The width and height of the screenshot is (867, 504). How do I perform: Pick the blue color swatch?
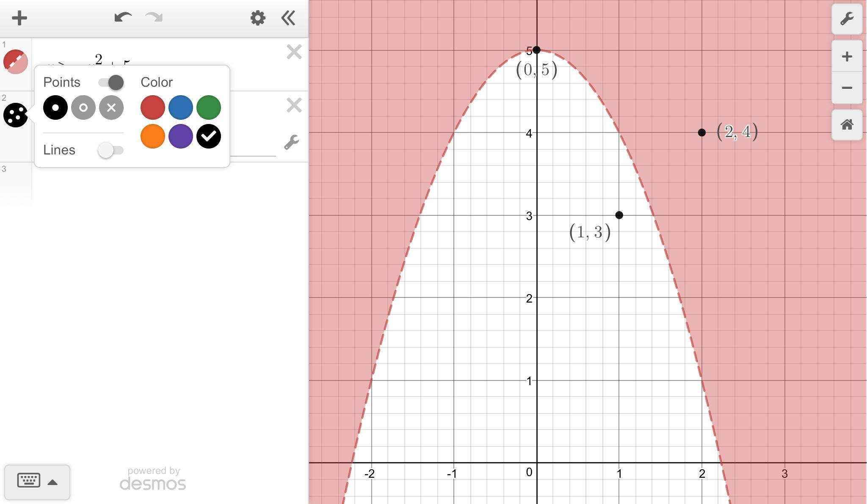pos(181,107)
